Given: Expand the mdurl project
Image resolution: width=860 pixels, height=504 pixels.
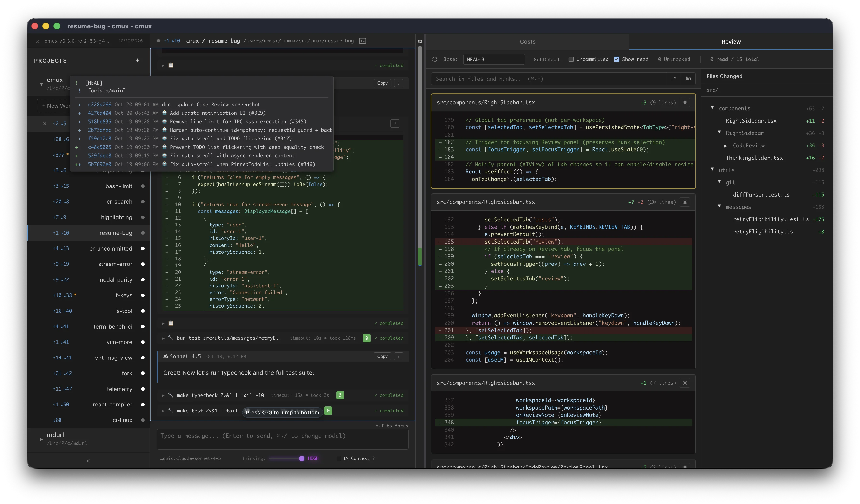Looking at the screenshot, I should click(x=41, y=439).
